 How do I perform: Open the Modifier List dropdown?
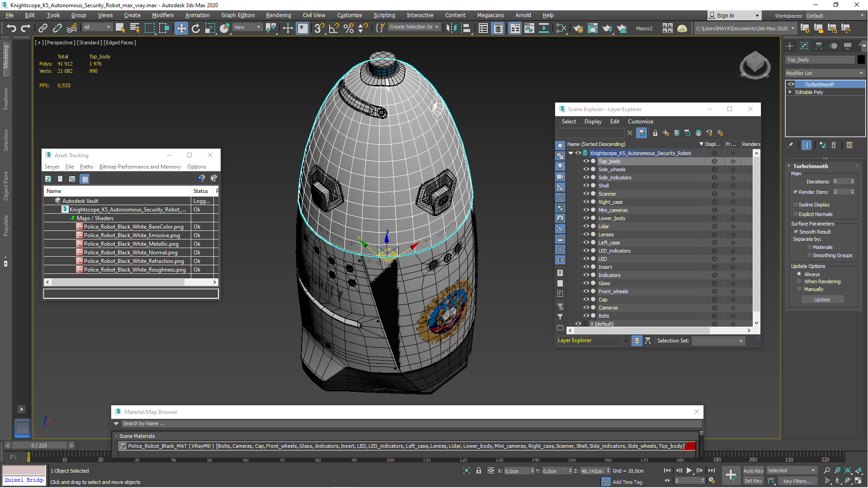(x=825, y=73)
